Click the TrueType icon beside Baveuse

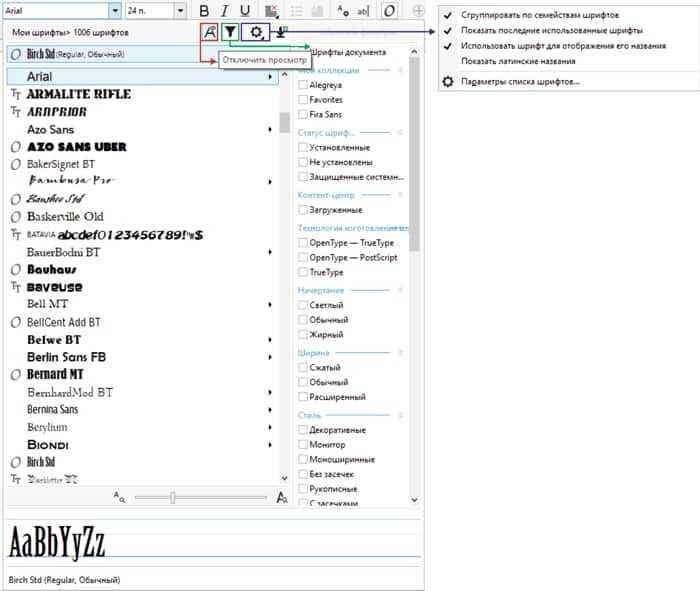[x=16, y=287]
